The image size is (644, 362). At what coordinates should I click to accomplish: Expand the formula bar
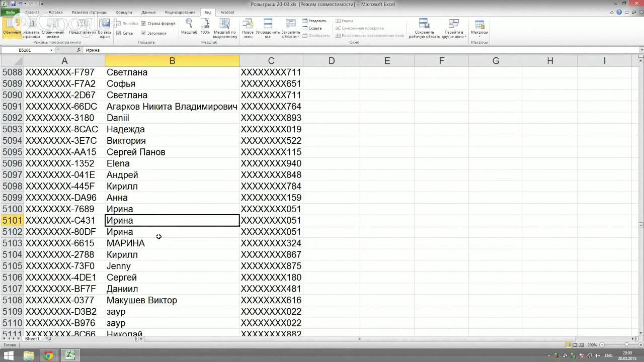pos(641,50)
